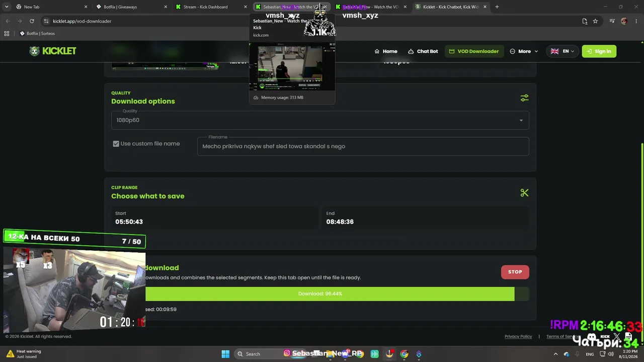
Task: Show hidden system tray icons
Action: 555,354
